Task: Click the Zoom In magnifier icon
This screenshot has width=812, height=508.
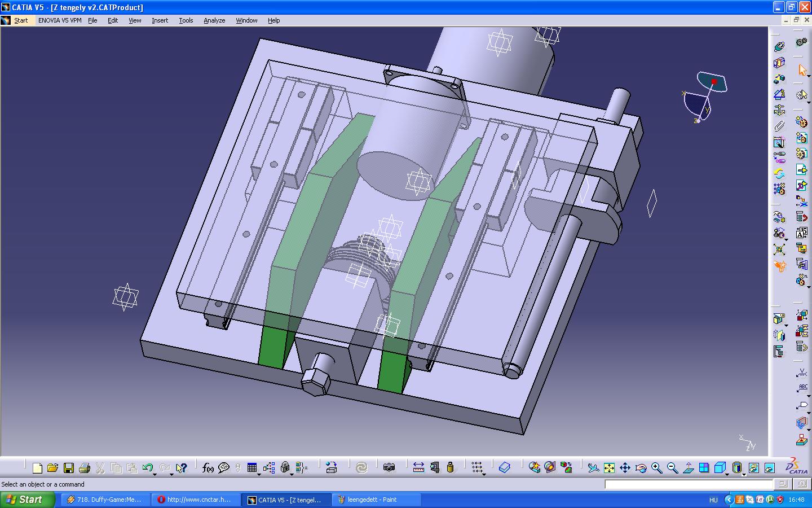Action: pos(656,468)
